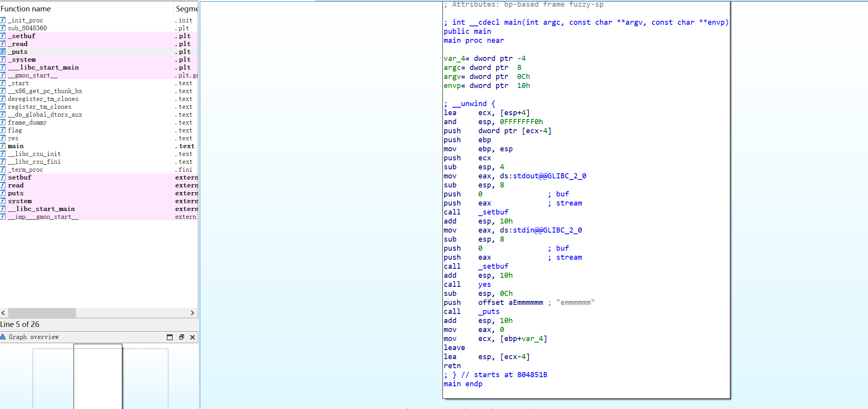Click the _puts call target in disassembly

pyautogui.click(x=489, y=312)
